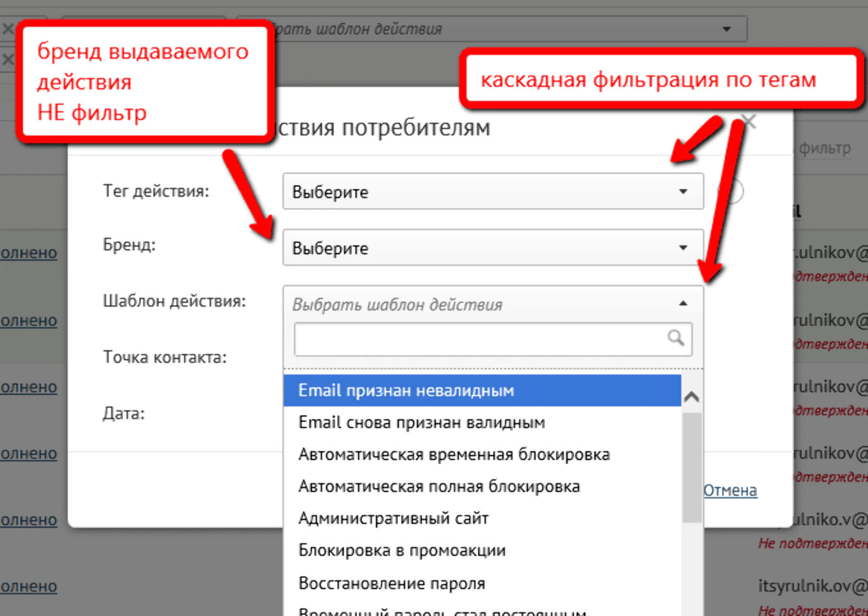Select "Восстановление пароля" template
The height and width of the screenshot is (616, 868).
(x=391, y=583)
